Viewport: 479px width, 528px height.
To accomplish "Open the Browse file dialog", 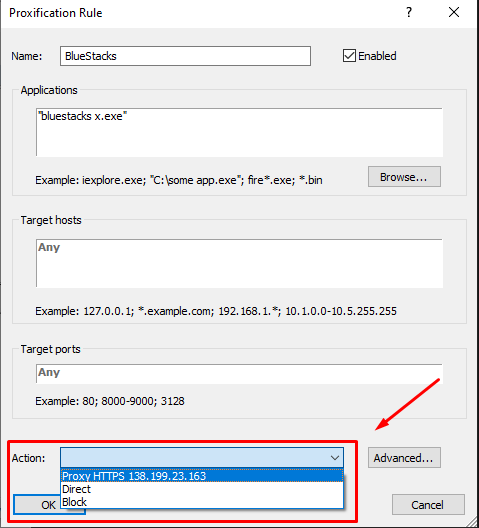I will 404,177.
